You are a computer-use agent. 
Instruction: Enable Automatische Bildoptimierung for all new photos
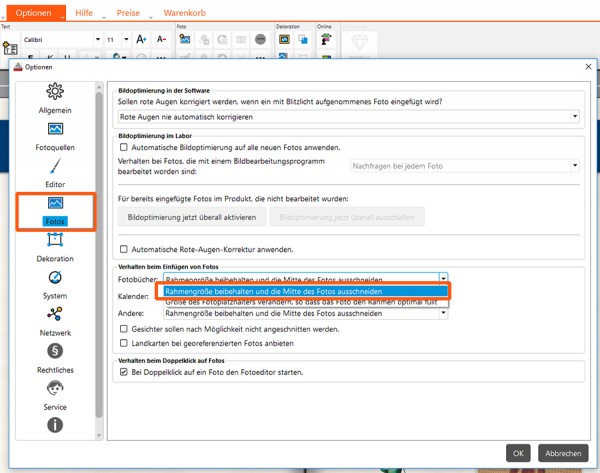coord(124,147)
